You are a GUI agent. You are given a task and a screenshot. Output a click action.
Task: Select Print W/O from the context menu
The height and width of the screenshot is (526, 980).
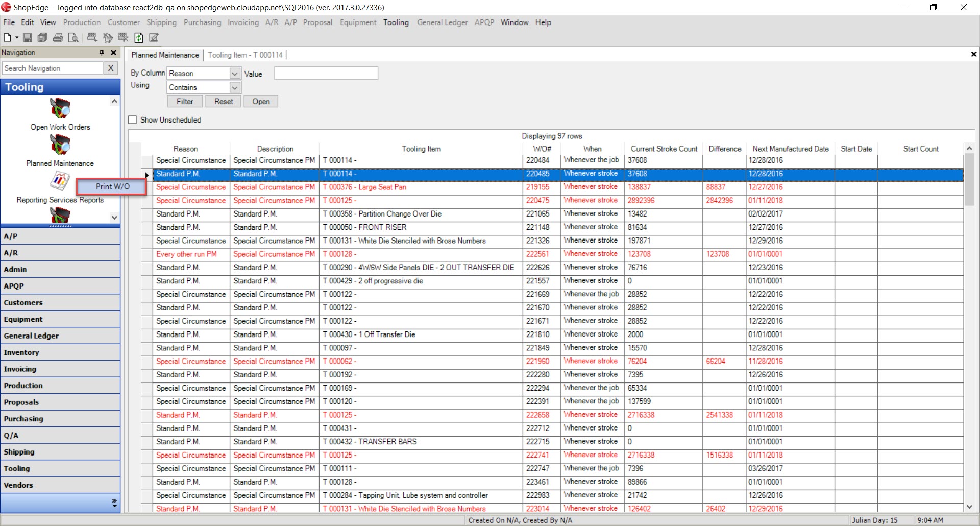tap(112, 186)
